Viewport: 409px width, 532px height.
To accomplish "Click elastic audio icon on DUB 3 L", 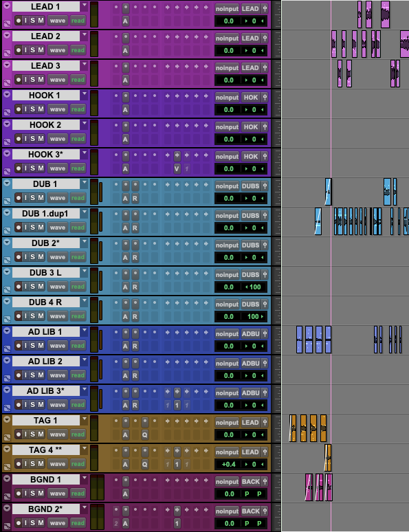I will 7,290.
